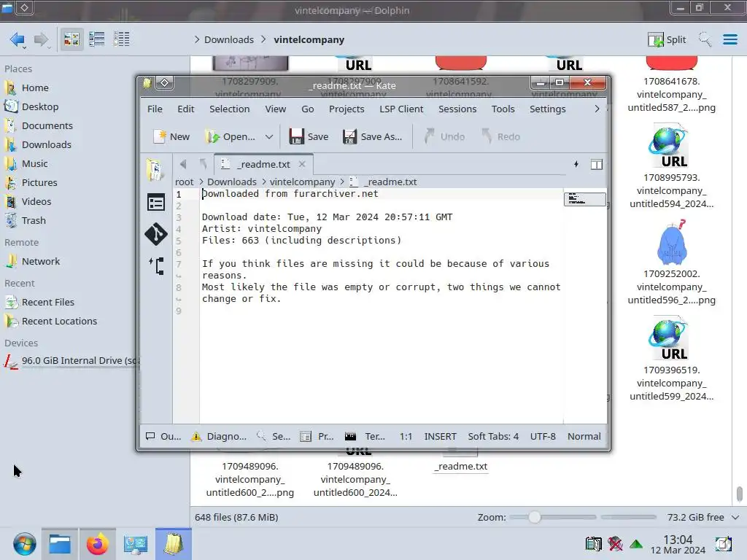
Task: Click Downloads in Kate breadcrumb path
Action: tap(231, 182)
